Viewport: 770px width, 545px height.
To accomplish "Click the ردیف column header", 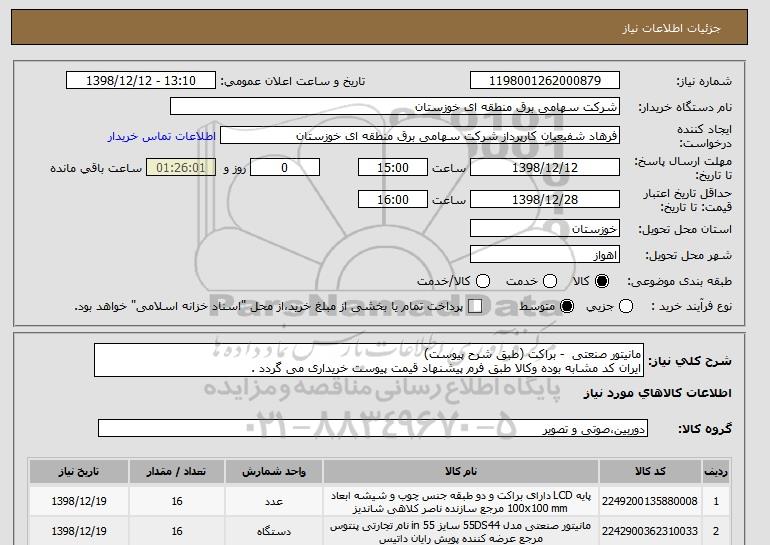I will [x=716, y=471].
